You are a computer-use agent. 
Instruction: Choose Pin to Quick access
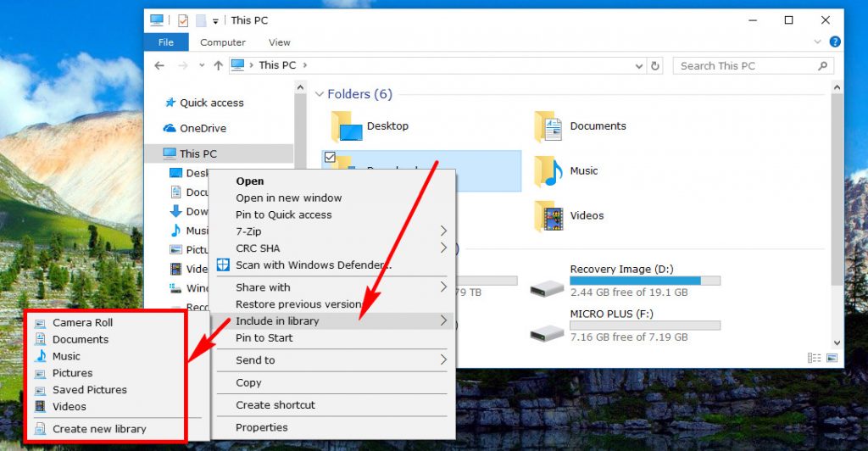(x=283, y=214)
